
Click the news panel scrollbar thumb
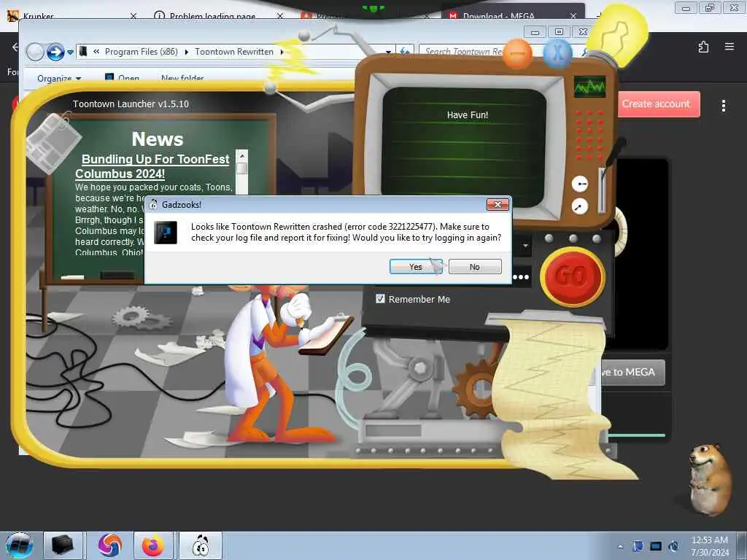pos(242,168)
